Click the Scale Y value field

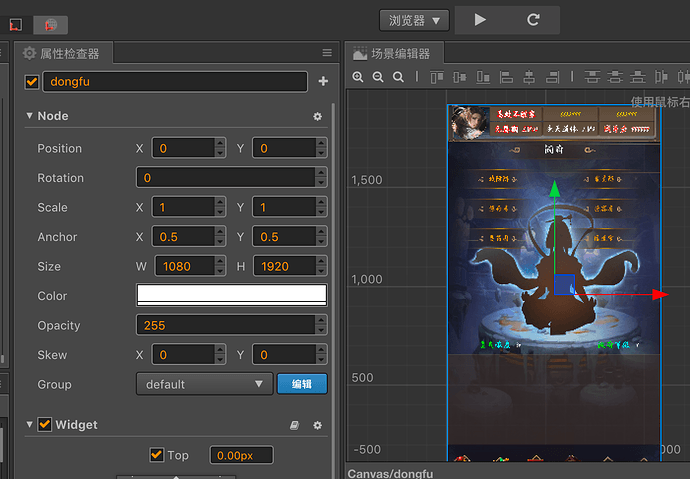coord(284,207)
